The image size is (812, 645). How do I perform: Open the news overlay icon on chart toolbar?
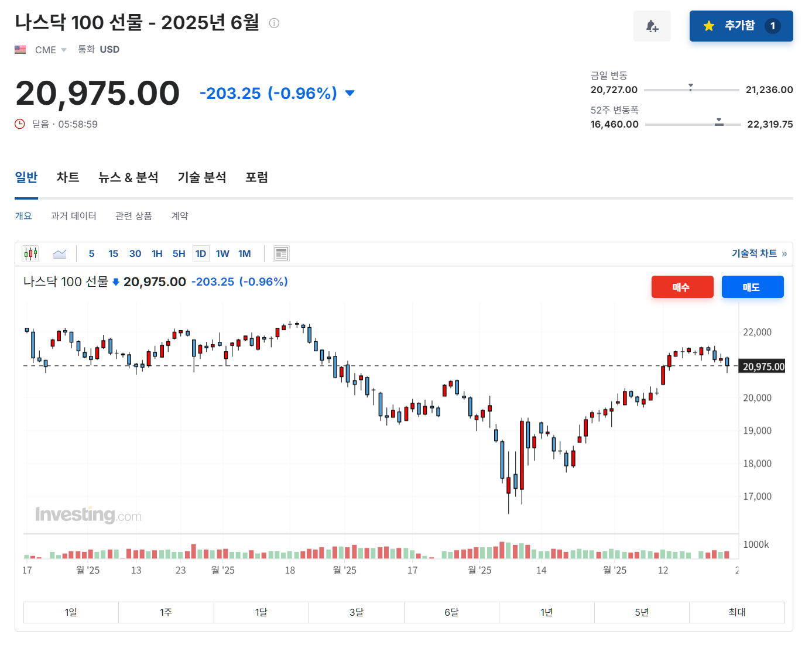pyautogui.click(x=281, y=253)
